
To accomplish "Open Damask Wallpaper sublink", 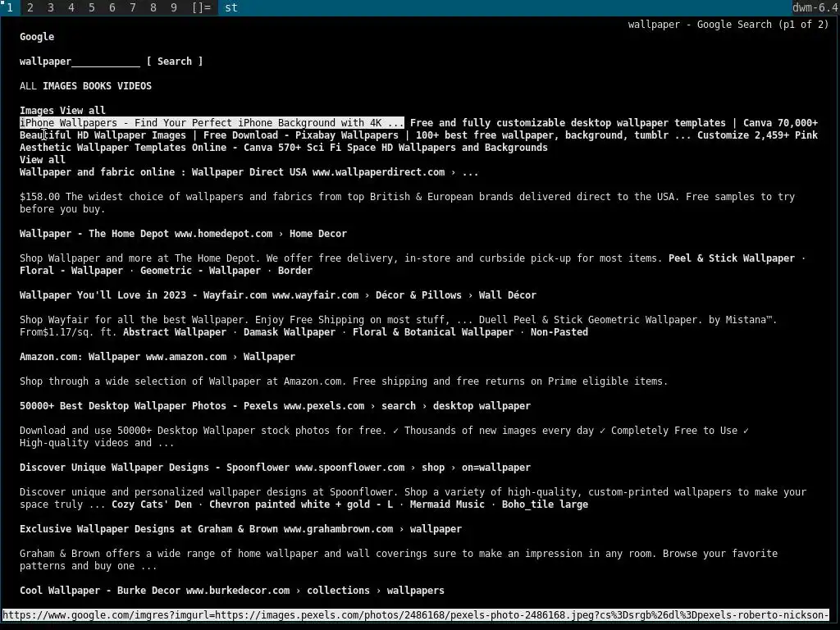I will [x=290, y=332].
